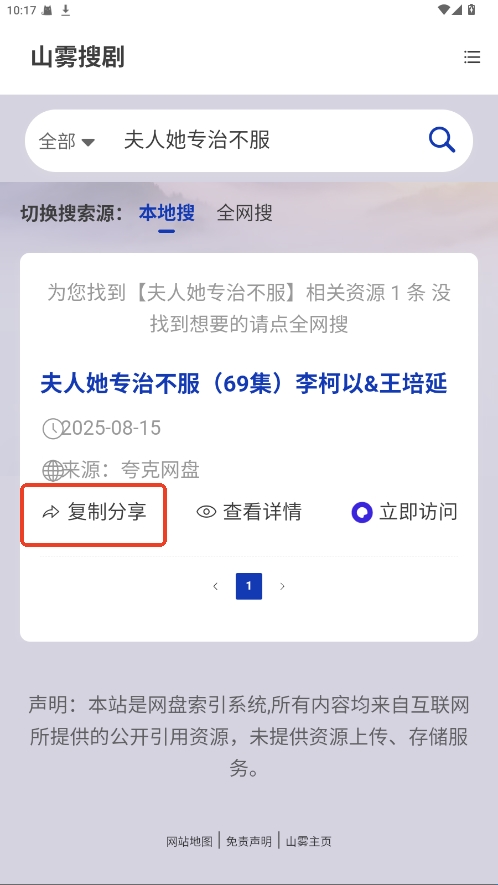Switch to 全网搜 search source

pyautogui.click(x=244, y=213)
